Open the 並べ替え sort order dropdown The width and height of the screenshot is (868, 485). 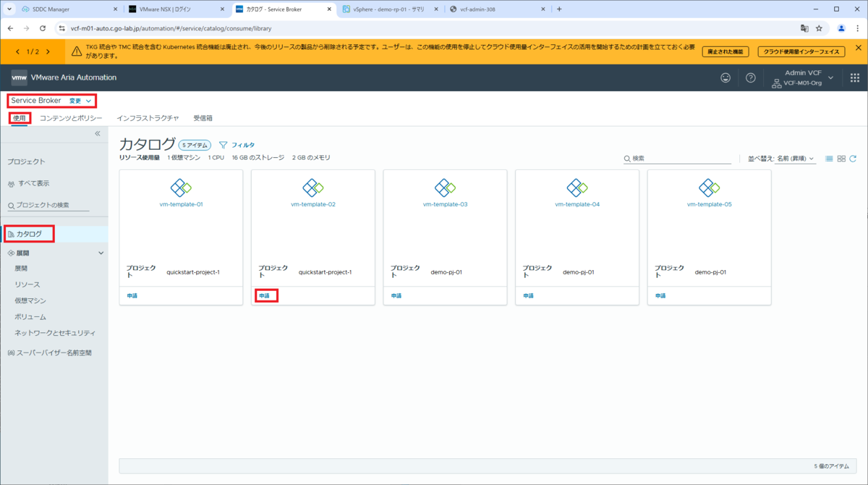coord(795,159)
